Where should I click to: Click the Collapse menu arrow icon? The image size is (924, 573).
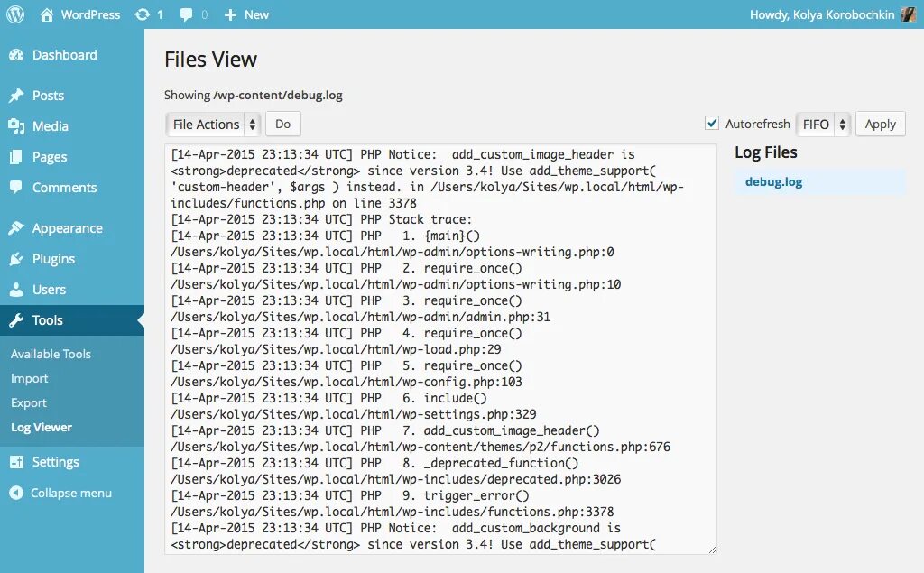pos(16,493)
